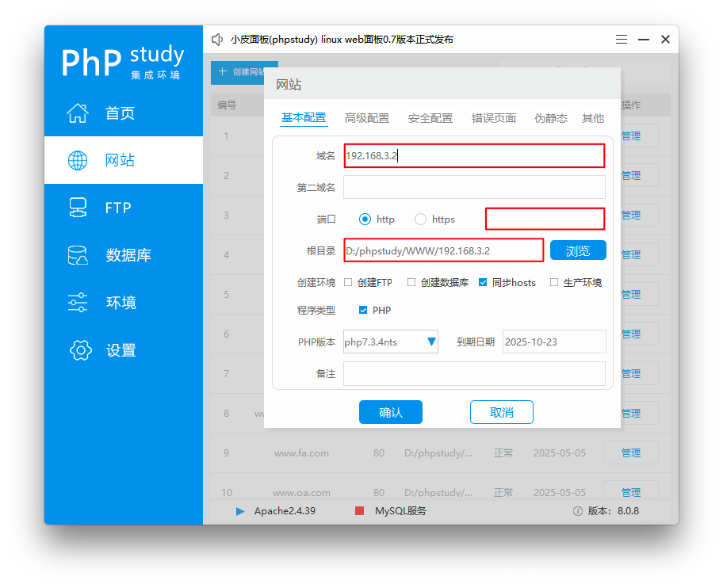This screenshot has width=723, height=588.
Task: Select the 网站 globe icon in sidebar
Action: [x=78, y=160]
